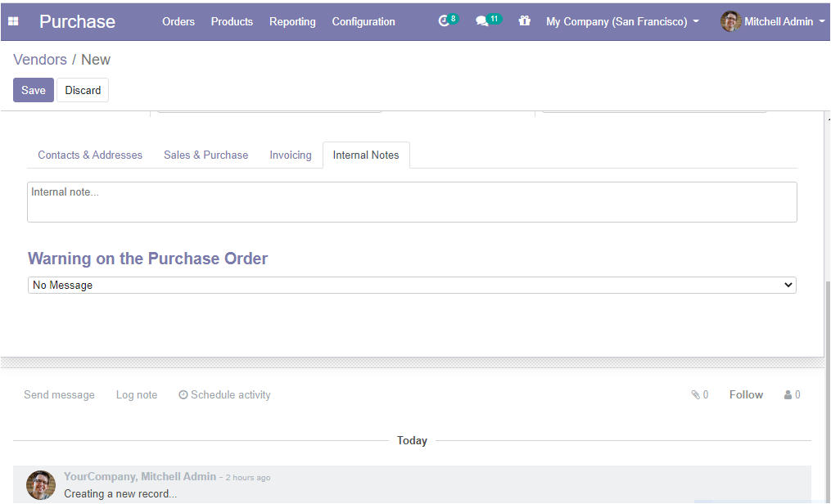Click Mitchell Admin avatar in chatter message
The image size is (831, 504).
[x=41, y=485]
